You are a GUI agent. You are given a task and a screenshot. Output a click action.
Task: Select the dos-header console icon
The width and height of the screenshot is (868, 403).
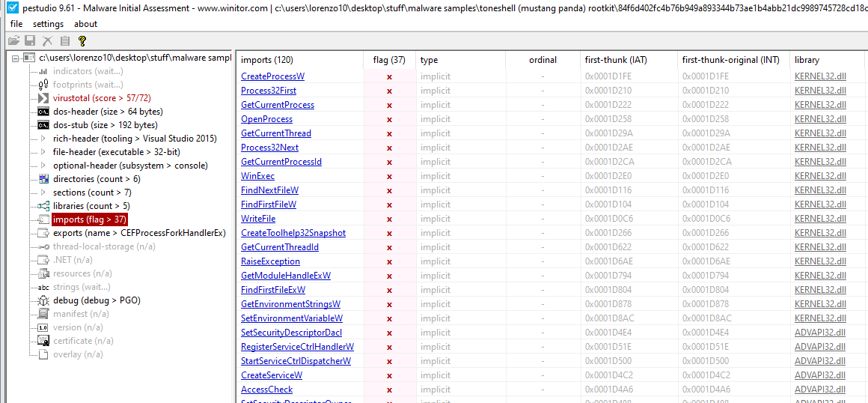coord(43,112)
